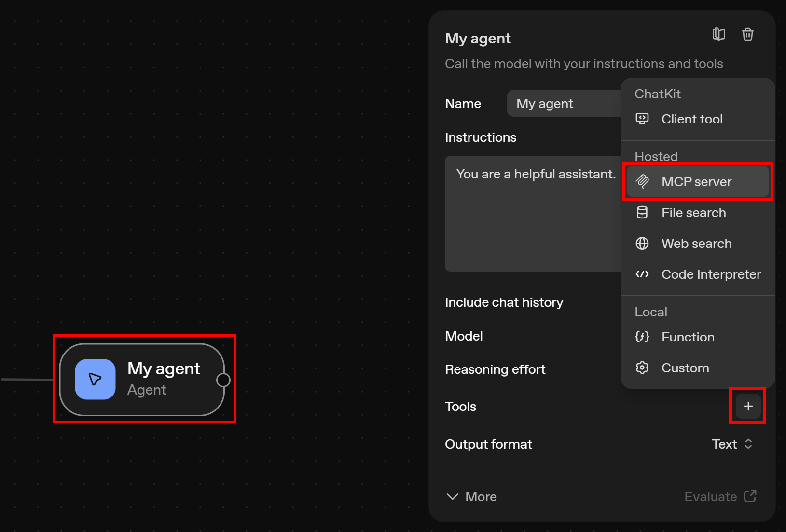786x532 pixels.
Task: Click the blue agent cursor icon
Action: 95,379
